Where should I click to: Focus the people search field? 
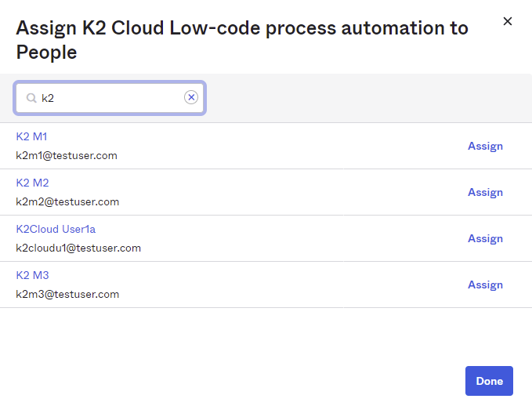click(x=110, y=98)
